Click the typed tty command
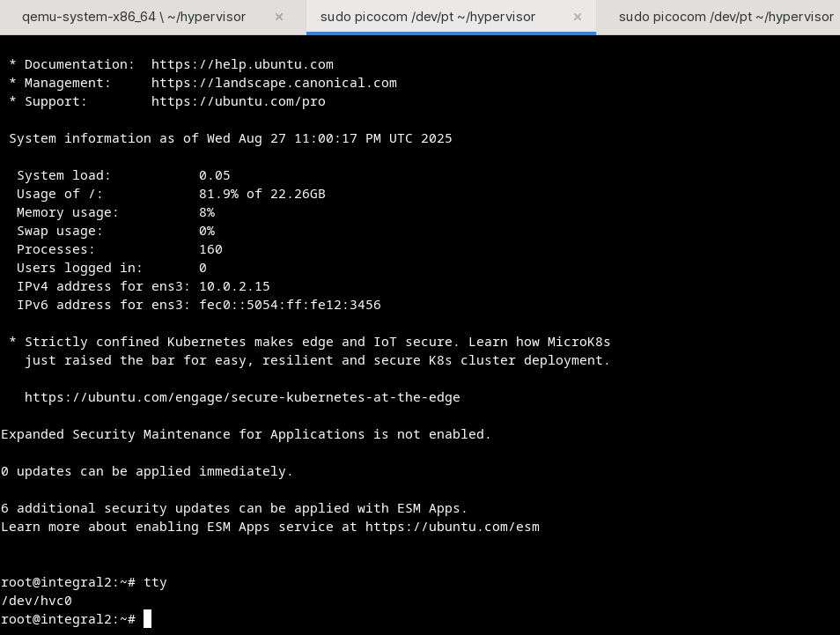Screen dimensions: 840x635 click(x=155, y=582)
